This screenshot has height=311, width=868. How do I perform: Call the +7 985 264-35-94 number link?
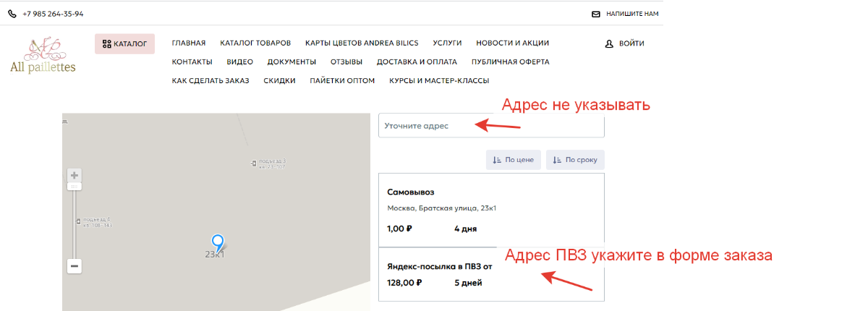(53, 14)
